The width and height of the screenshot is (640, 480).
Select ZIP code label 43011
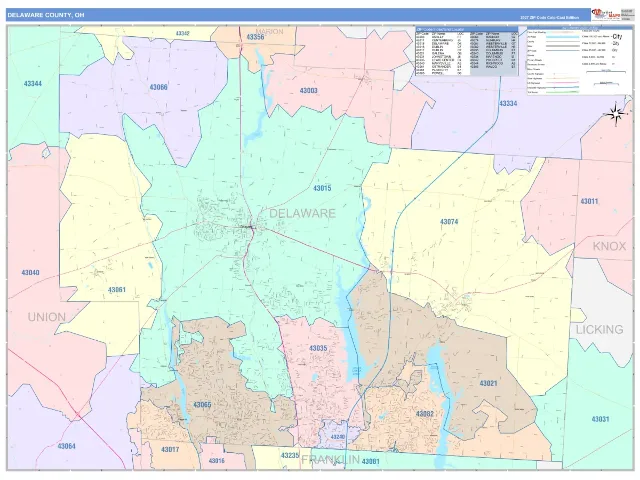tap(589, 201)
